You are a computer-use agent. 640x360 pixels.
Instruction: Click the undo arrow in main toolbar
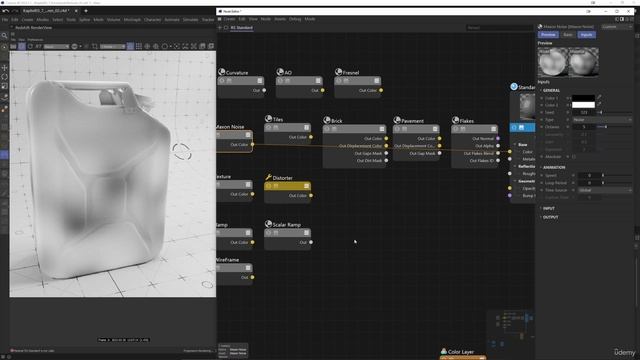pos(6,11)
